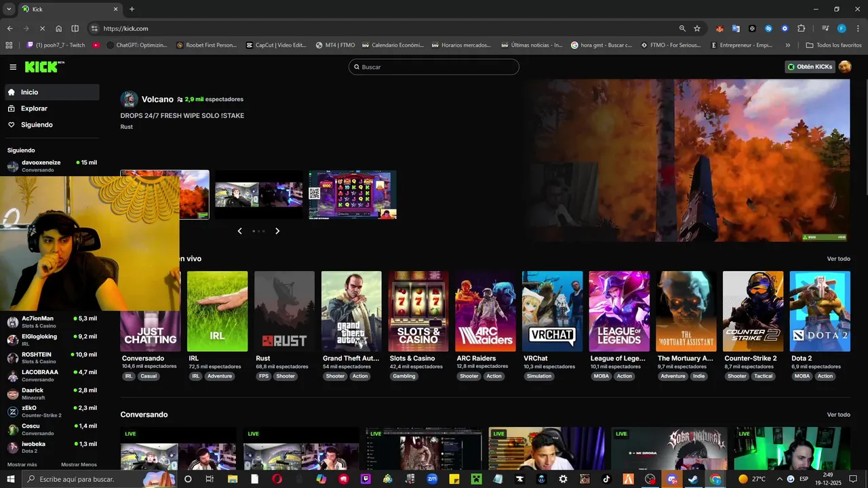Image resolution: width=868 pixels, height=488 pixels.
Task: Click the Obtén KICKs button
Action: click(x=810, y=66)
